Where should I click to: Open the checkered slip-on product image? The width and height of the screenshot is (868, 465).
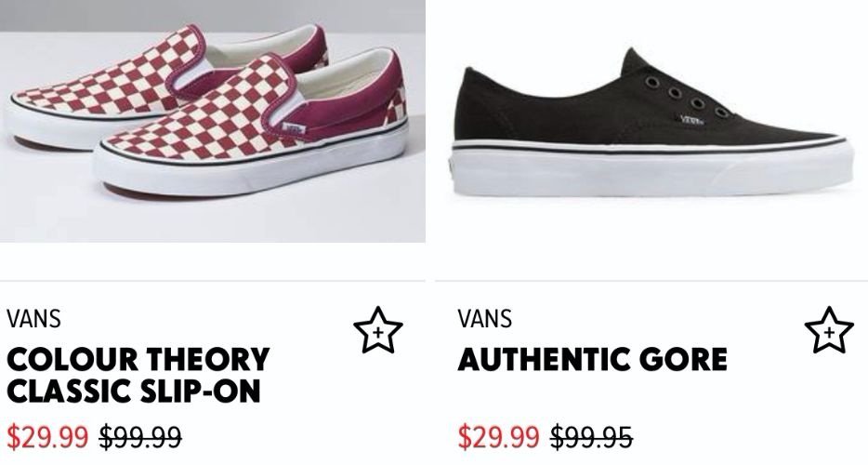pos(213,121)
